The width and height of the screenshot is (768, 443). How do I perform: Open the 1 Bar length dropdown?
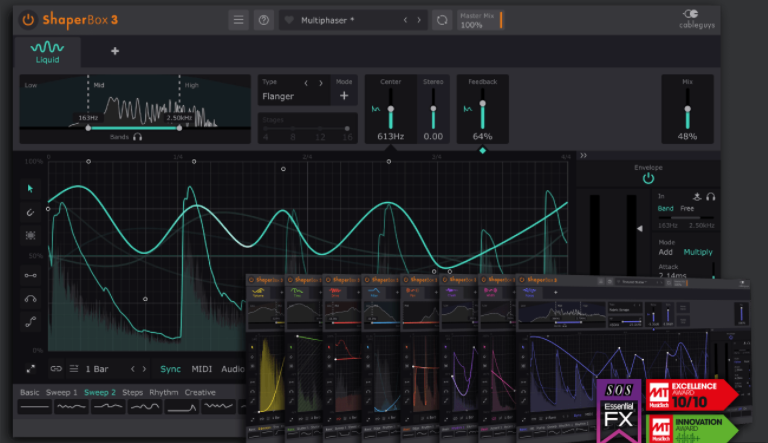tap(97, 369)
